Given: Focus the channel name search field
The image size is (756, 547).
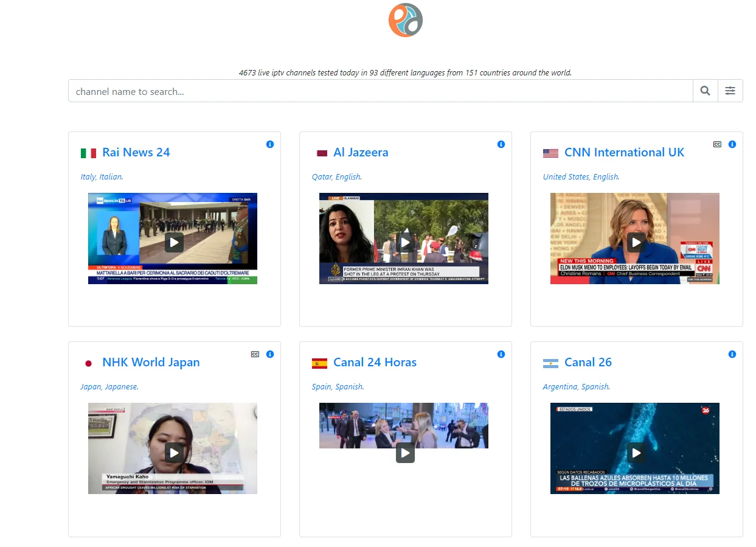Looking at the screenshot, I should click(x=381, y=91).
